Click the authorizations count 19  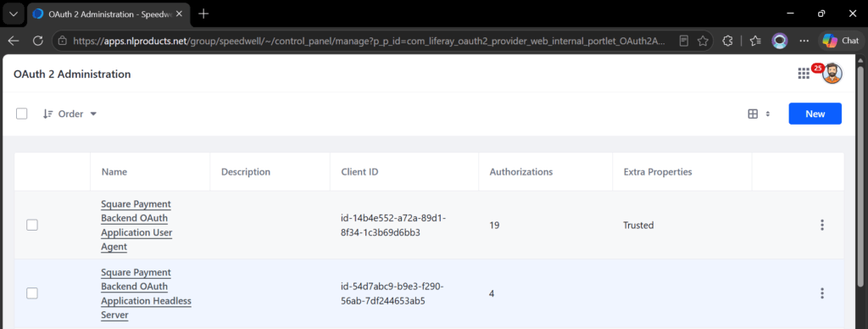(x=494, y=226)
